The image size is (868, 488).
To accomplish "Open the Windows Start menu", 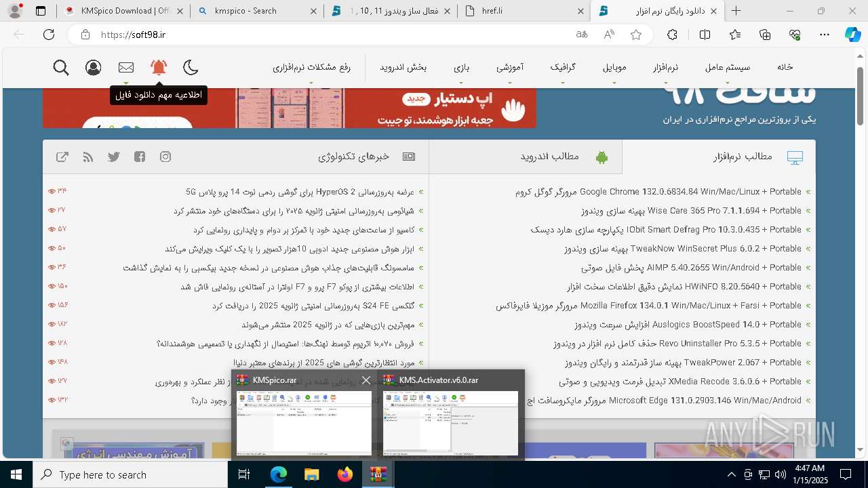I will coord(16,474).
